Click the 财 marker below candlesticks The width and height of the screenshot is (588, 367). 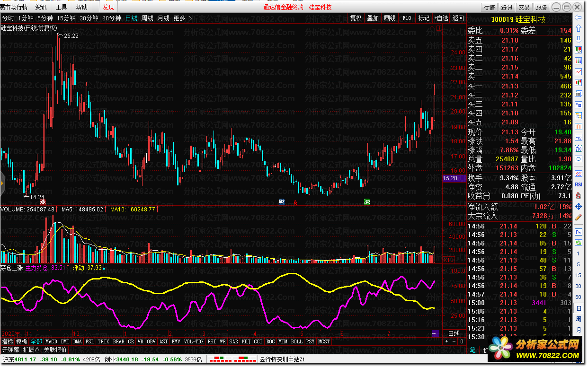[282, 202]
